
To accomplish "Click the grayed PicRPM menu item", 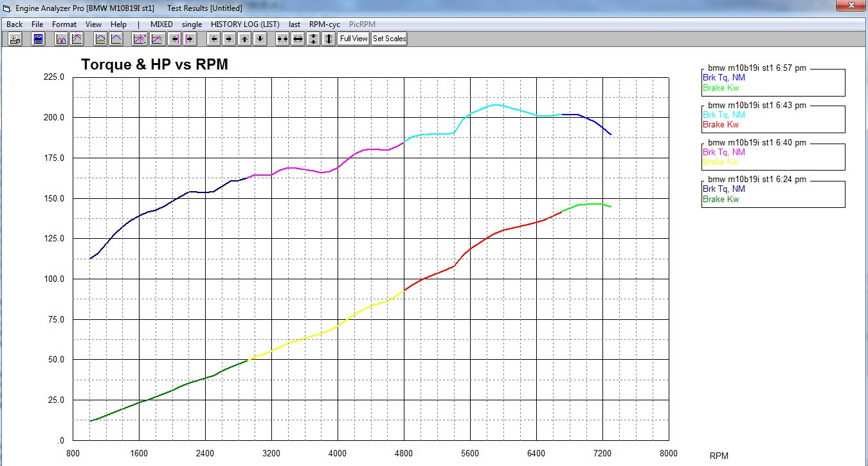I will click(x=362, y=24).
